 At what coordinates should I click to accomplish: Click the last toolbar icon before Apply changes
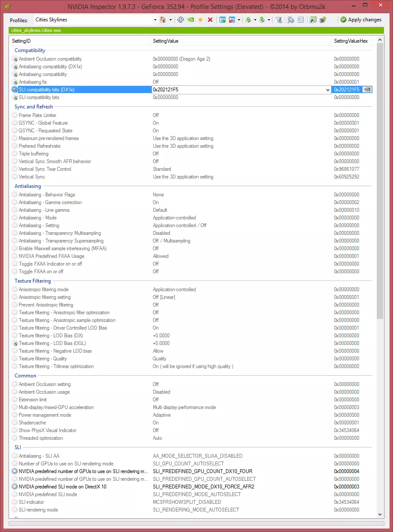click(x=323, y=20)
